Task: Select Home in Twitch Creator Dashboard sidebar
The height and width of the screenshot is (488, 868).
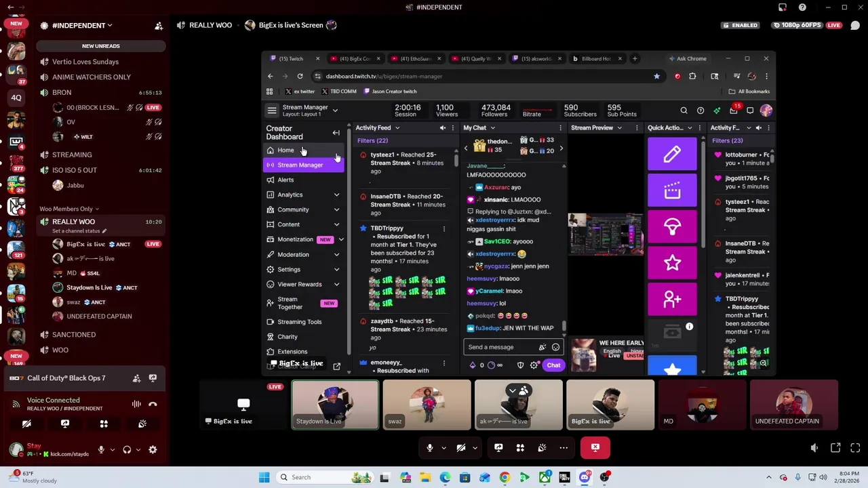Action: click(304, 150)
